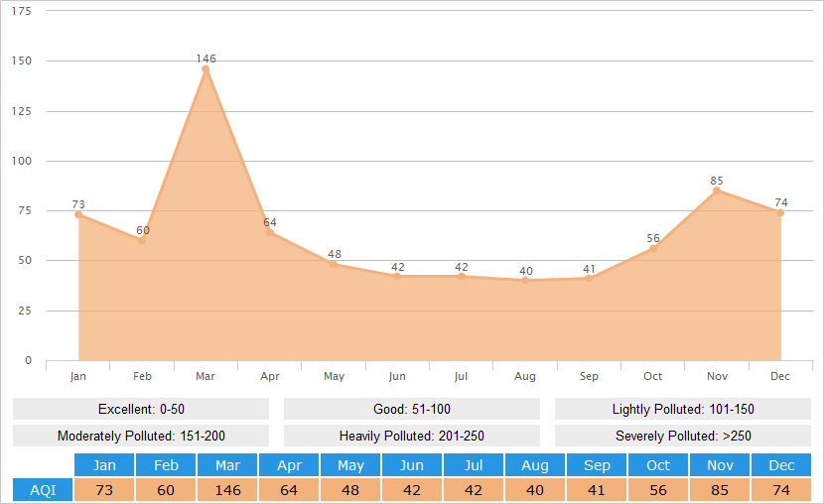Screen dimensions: 824x504
Task: Select the 'Good: 51-100' legend box
Action: click(x=412, y=409)
